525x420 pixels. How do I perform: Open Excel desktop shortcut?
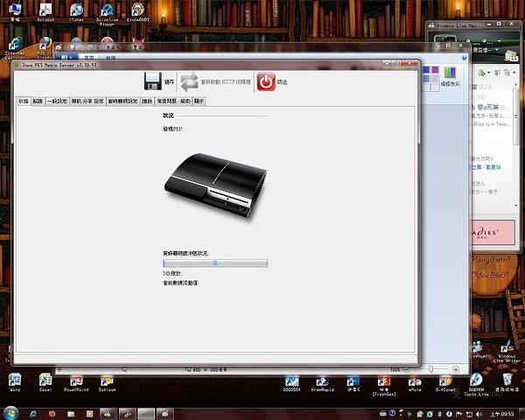[45, 382]
